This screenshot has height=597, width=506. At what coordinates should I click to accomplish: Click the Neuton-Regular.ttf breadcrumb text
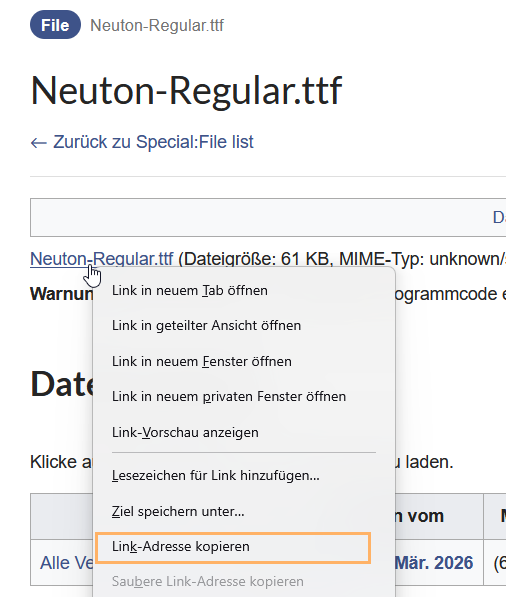[x=157, y=26]
